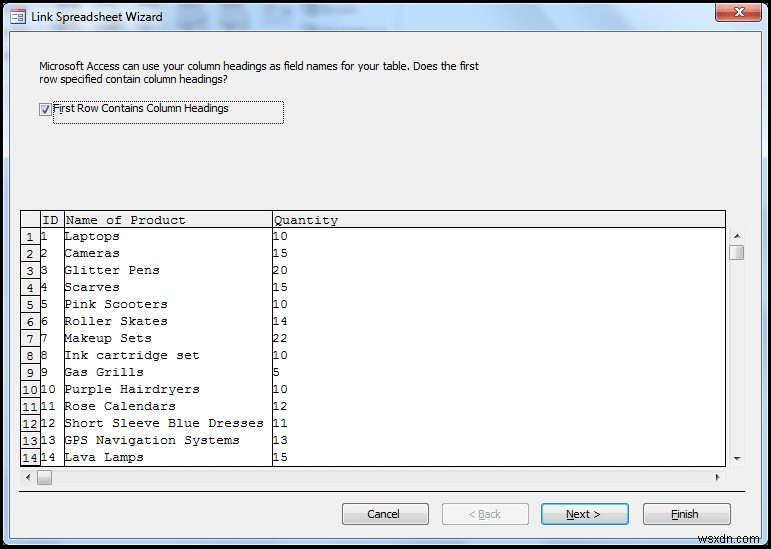Click the vertical scrollbar down arrow
The width and height of the screenshot is (771, 549).
[737, 459]
